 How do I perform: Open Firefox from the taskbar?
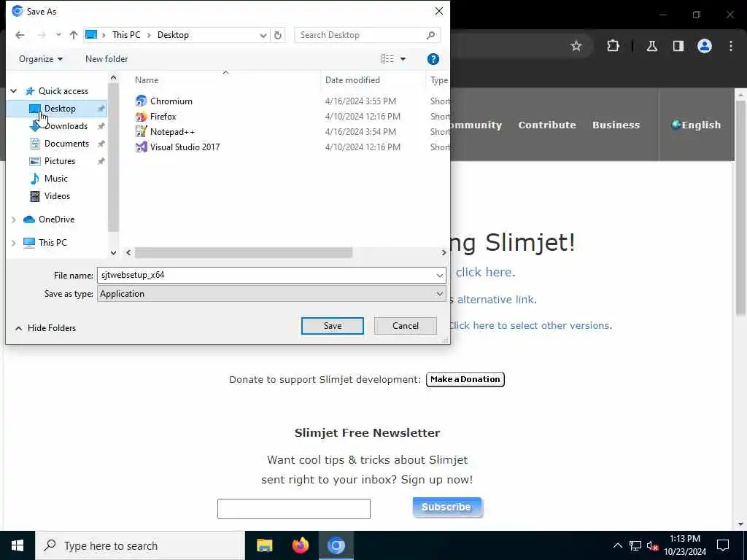[300, 545]
